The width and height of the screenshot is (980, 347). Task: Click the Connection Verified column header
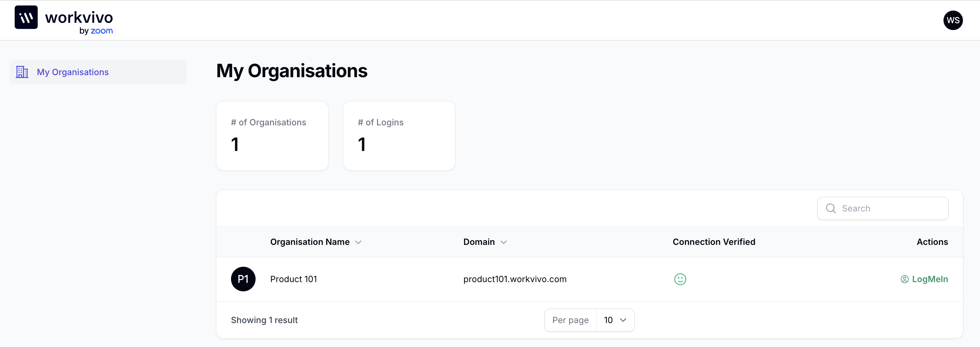(714, 242)
